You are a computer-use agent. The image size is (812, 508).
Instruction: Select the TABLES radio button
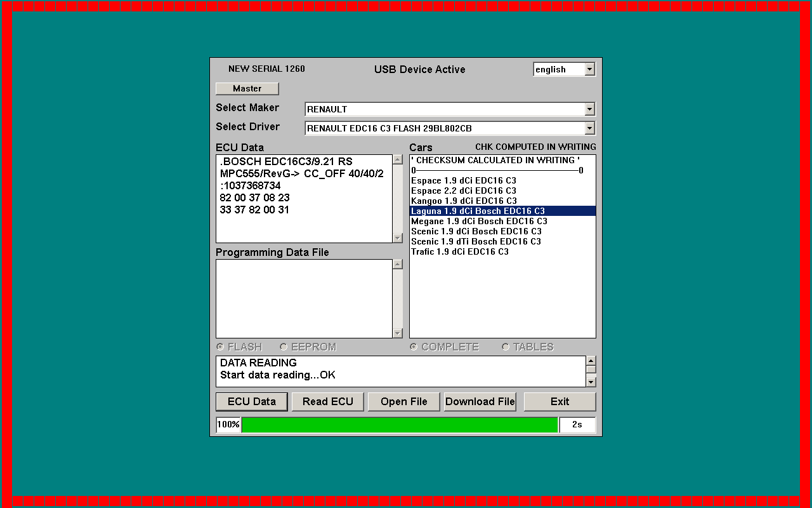click(x=506, y=347)
